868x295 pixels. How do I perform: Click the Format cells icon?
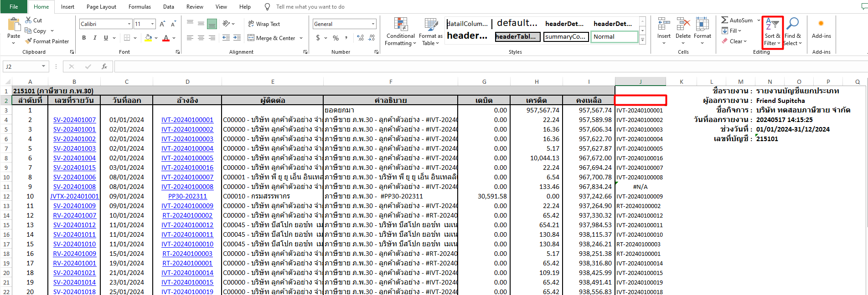click(703, 24)
